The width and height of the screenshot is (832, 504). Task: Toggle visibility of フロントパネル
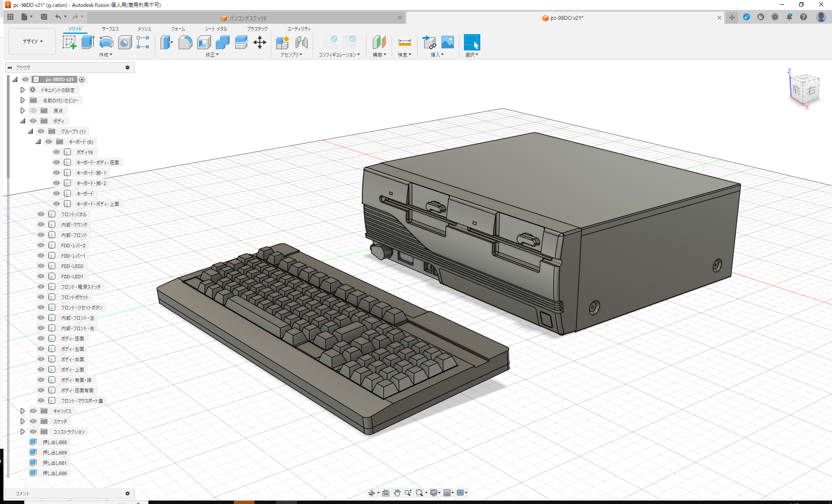(x=41, y=214)
